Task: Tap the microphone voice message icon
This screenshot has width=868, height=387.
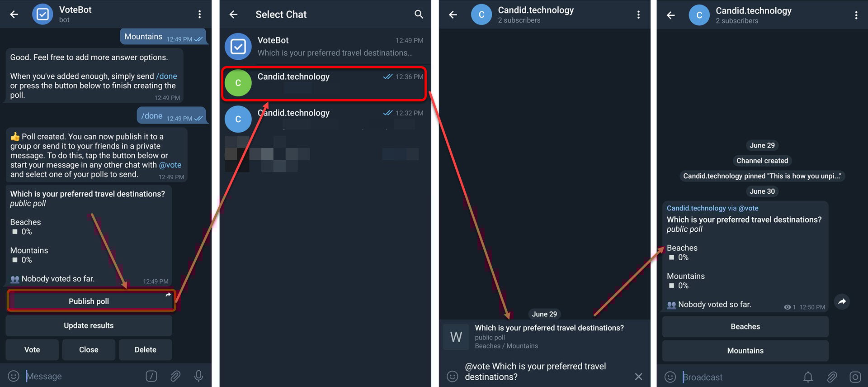Action: 198,376
